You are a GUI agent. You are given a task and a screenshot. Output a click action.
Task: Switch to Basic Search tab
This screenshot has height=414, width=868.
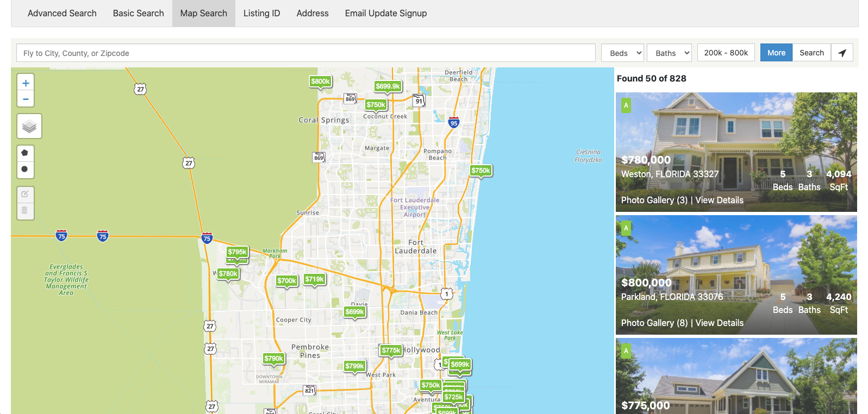(139, 13)
